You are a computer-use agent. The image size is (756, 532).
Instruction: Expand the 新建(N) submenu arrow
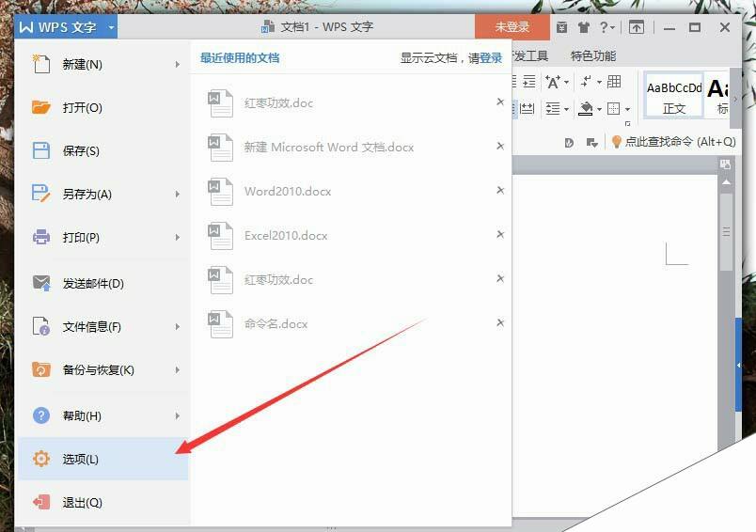point(178,64)
